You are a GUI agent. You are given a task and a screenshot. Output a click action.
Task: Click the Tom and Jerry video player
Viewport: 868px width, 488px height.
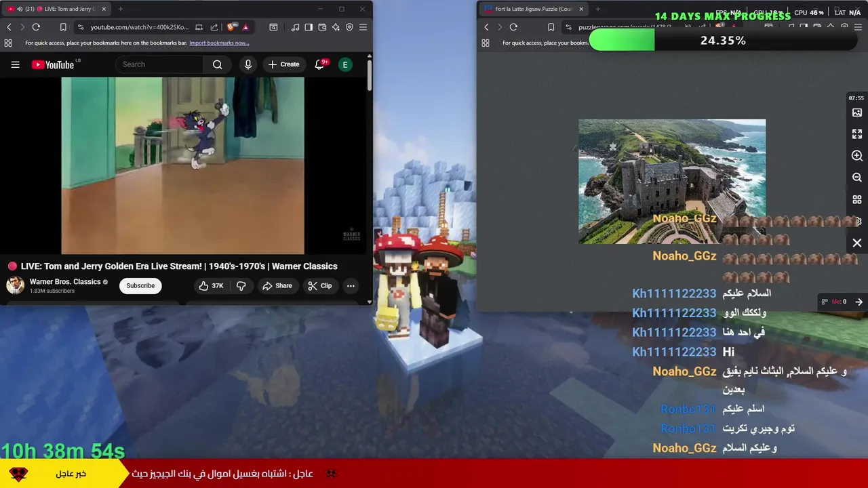pos(182,165)
